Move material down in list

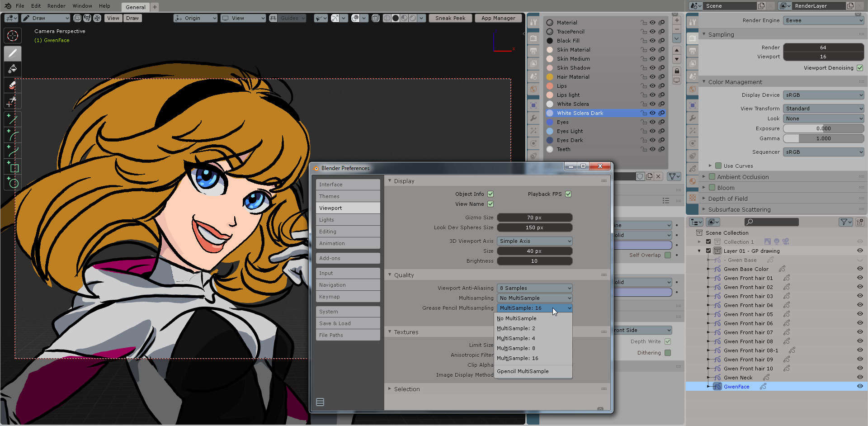click(x=677, y=59)
